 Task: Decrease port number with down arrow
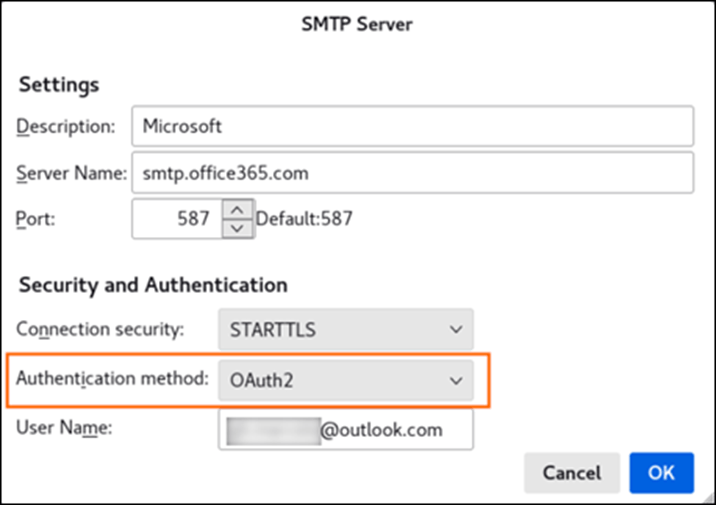[237, 228]
